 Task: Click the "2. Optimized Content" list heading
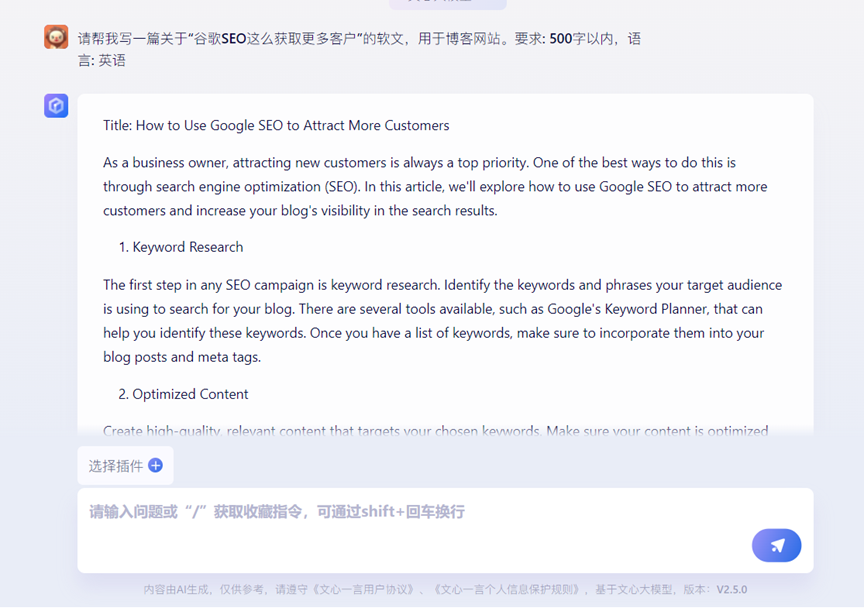(x=190, y=394)
